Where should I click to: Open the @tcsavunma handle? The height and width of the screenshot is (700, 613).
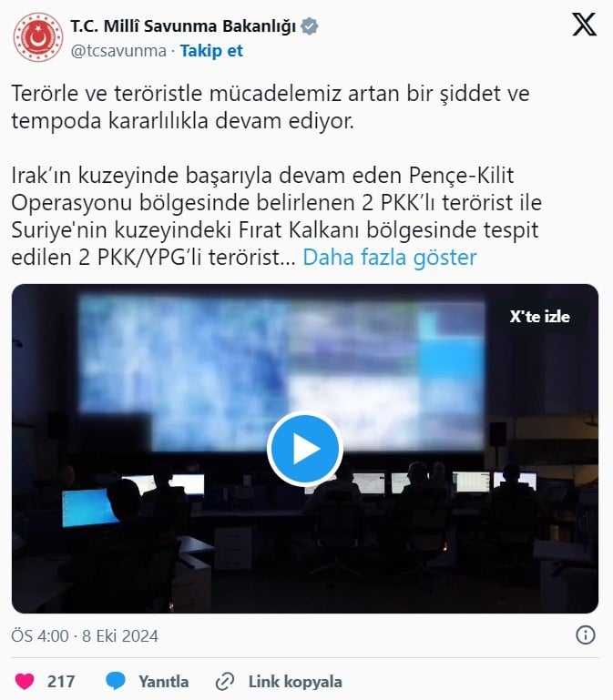(118, 51)
